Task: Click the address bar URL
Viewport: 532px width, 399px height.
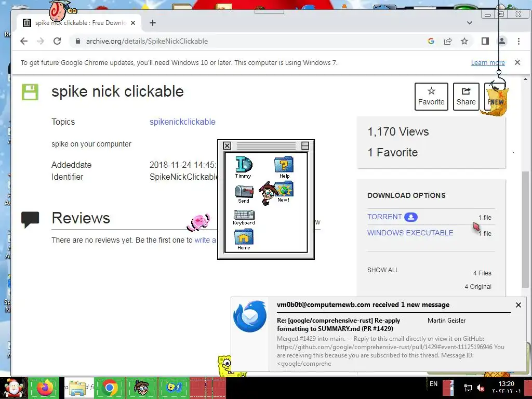Action: pos(147,41)
